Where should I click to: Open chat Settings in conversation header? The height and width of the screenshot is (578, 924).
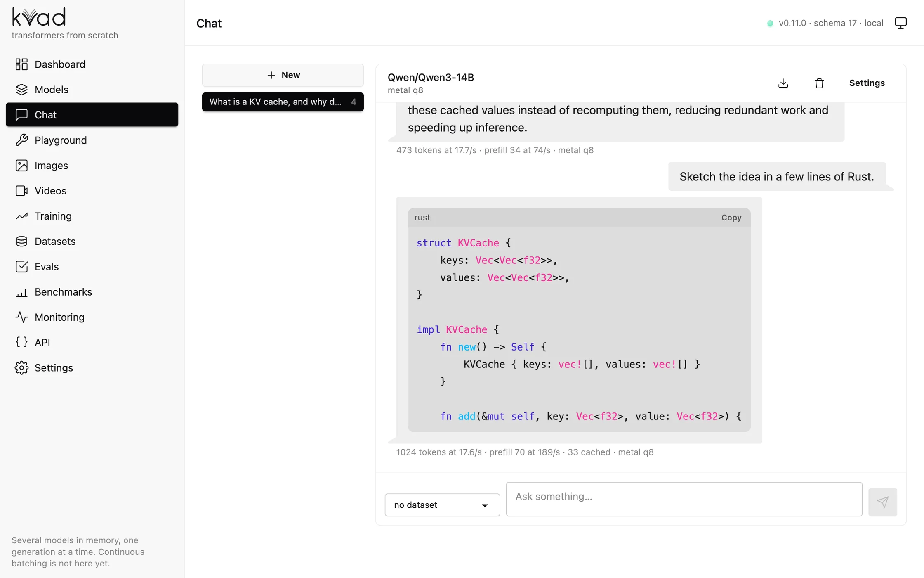tap(867, 83)
